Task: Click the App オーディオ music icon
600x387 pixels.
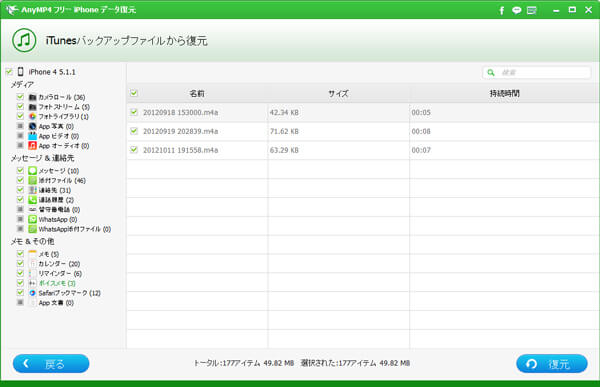Action: click(33, 145)
